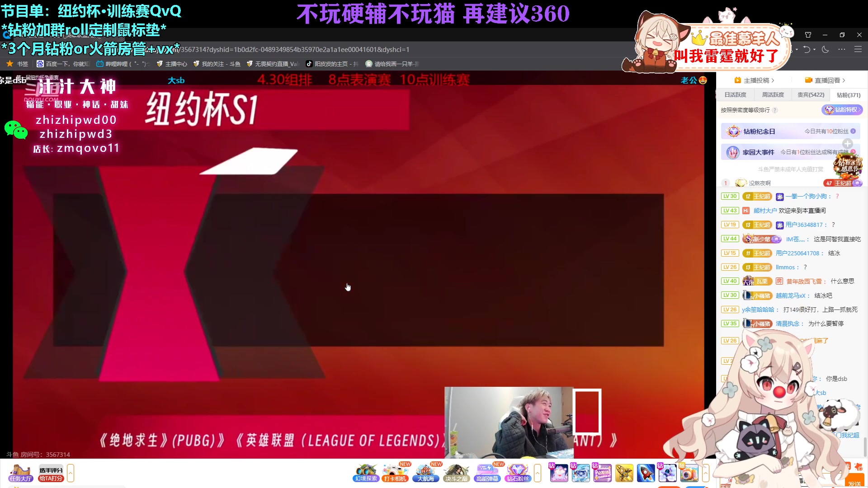Expand the arrow beside 给TA打分
Screen dimensions: 868x488
71,473
